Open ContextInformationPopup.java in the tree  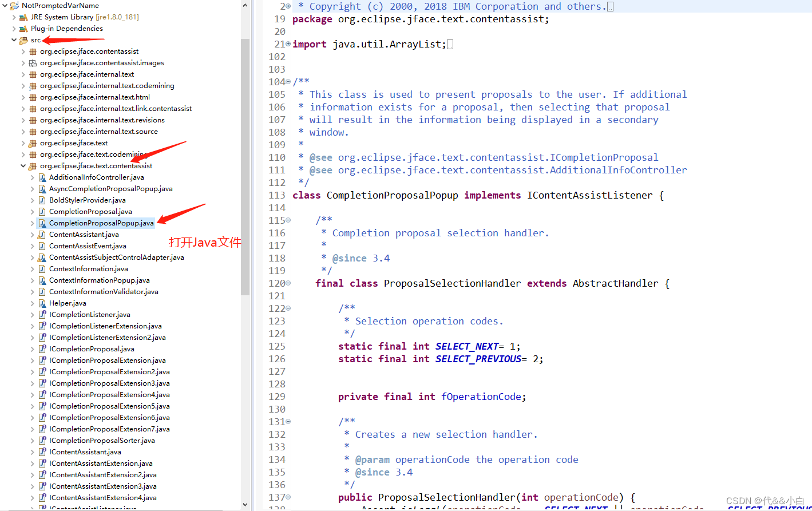point(100,280)
